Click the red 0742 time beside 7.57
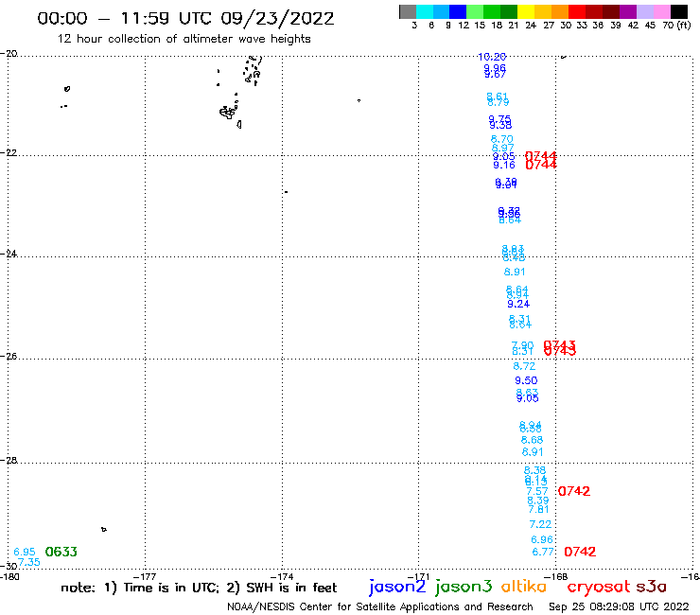Viewport: 700px width, 615px height. pos(574,491)
